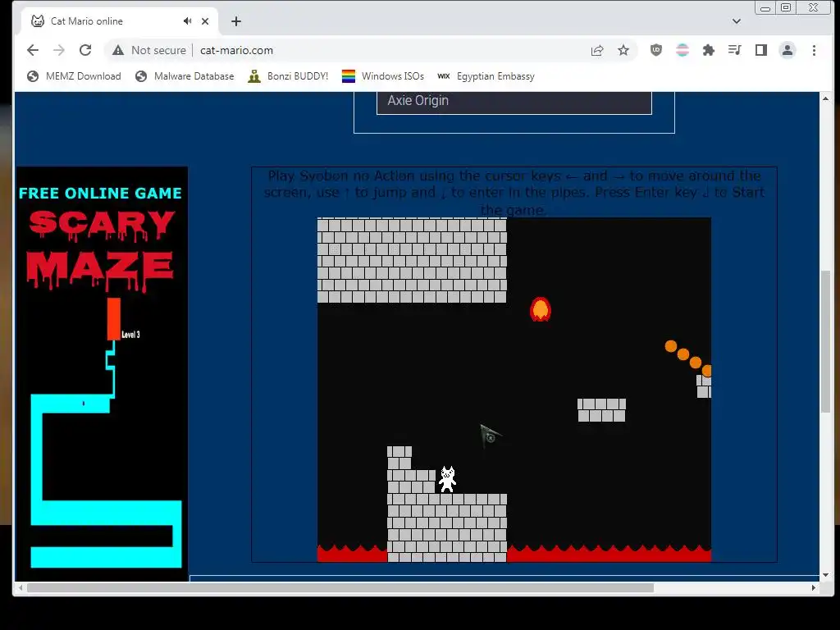Open the striped flag extension icon

coord(682,50)
